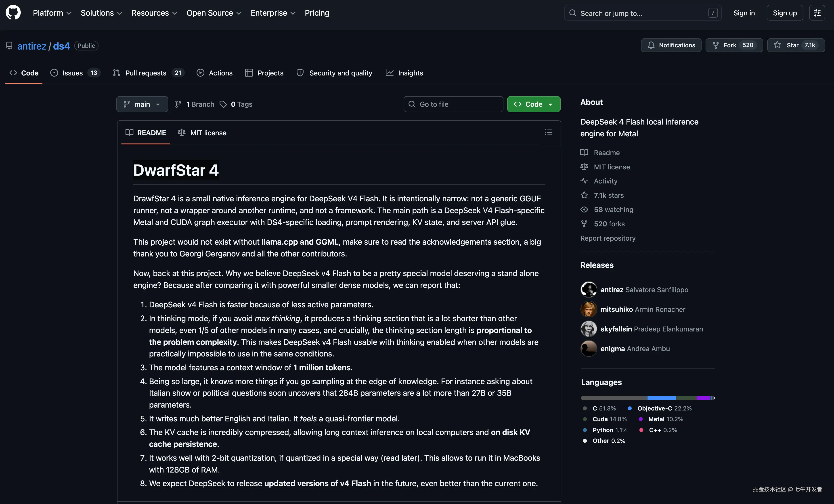834x504 pixels.
Task: Click the scale icon beside MIT license in About
Action: [x=584, y=167]
